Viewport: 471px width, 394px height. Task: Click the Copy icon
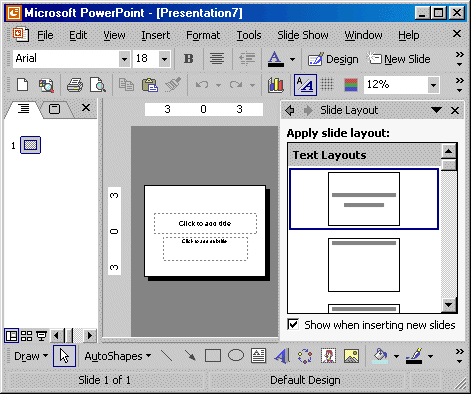(x=126, y=85)
